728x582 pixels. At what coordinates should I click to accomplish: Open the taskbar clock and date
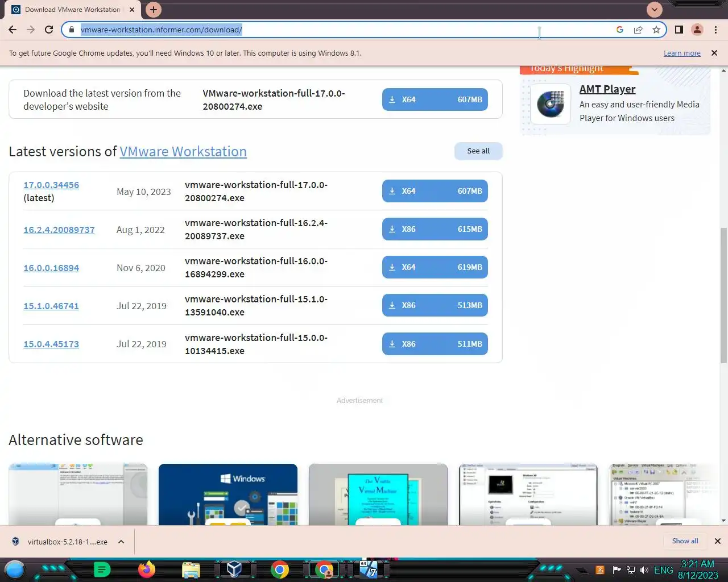click(x=698, y=569)
